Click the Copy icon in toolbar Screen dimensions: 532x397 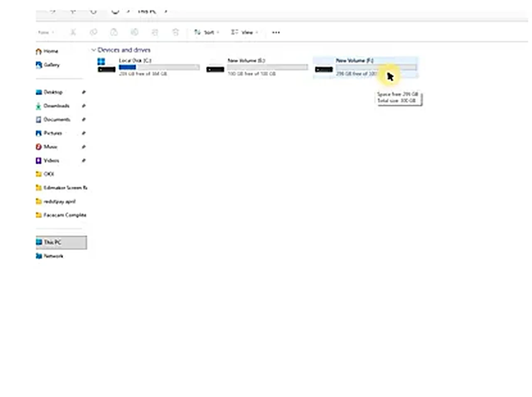(94, 32)
